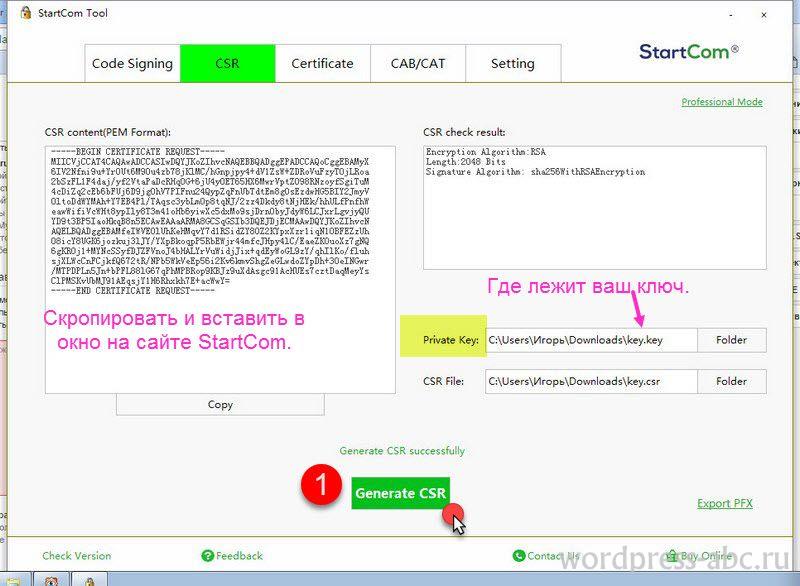800x586 pixels.
Task: Click the "Generate CSR successfully" status message
Action: pos(402,451)
